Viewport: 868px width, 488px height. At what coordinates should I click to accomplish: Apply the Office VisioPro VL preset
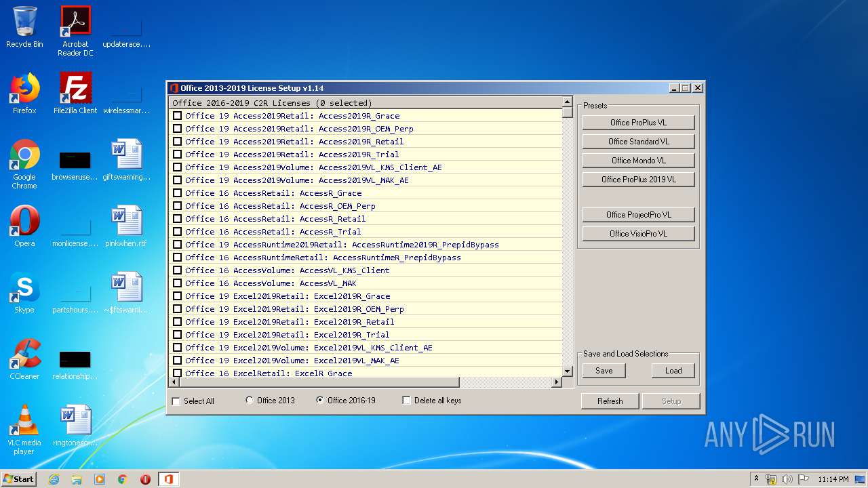(x=638, y=234)
